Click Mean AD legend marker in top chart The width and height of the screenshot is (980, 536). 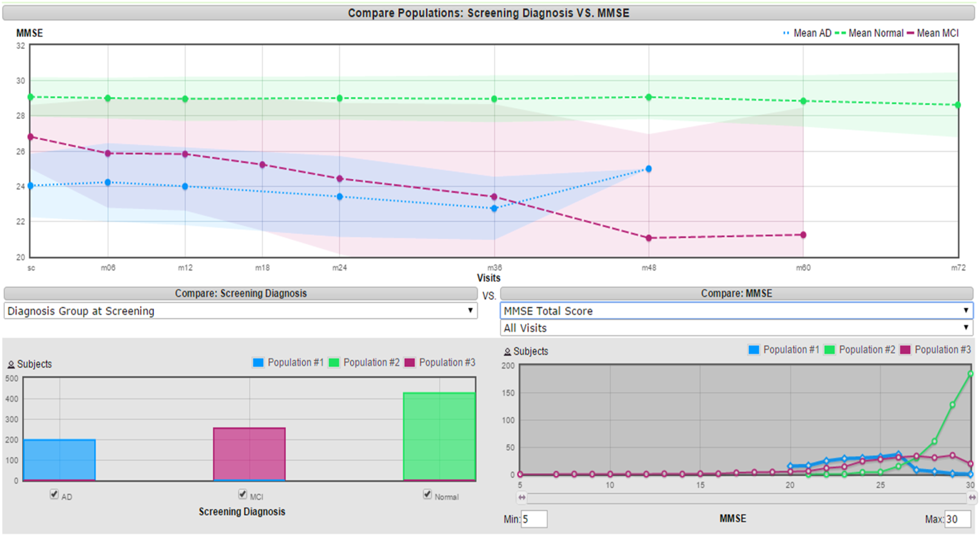[786, 33]
